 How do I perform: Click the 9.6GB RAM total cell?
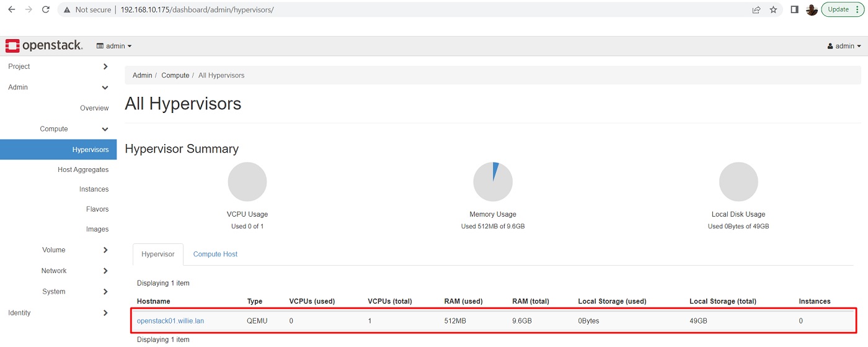point(523,321)
